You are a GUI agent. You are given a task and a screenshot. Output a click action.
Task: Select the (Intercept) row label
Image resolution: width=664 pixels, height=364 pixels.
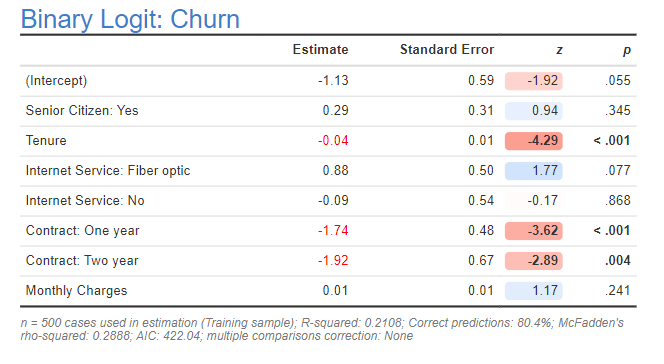point(56,80)
